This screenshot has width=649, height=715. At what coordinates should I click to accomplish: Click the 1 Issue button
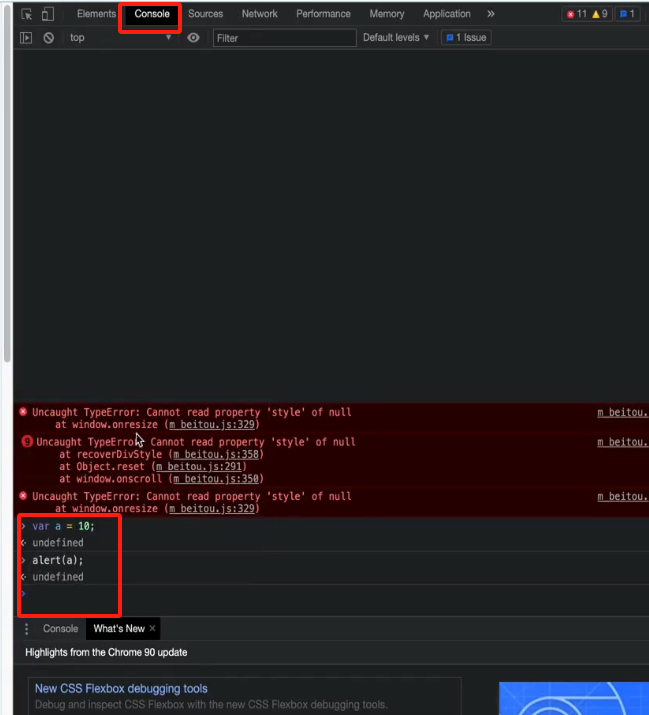pyautogui.click(x=466, y=37)
